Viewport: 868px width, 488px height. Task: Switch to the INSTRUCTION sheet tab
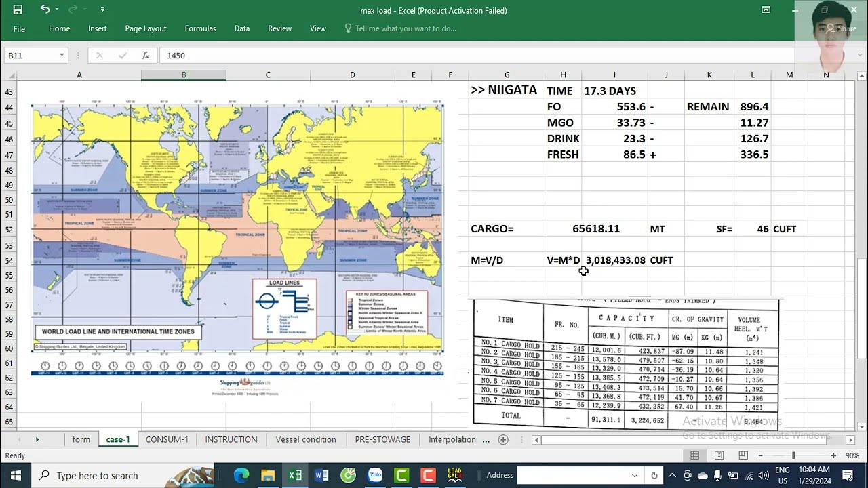(x=231, y=439)
